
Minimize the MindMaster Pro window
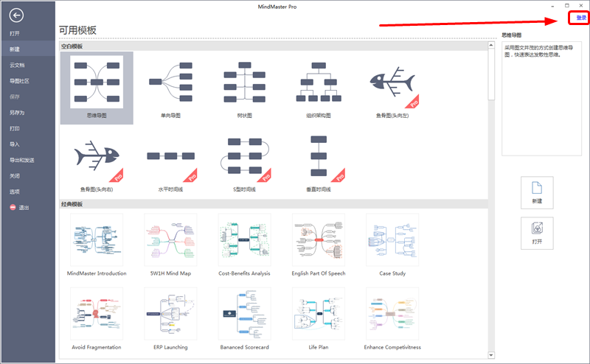(552, 7)
